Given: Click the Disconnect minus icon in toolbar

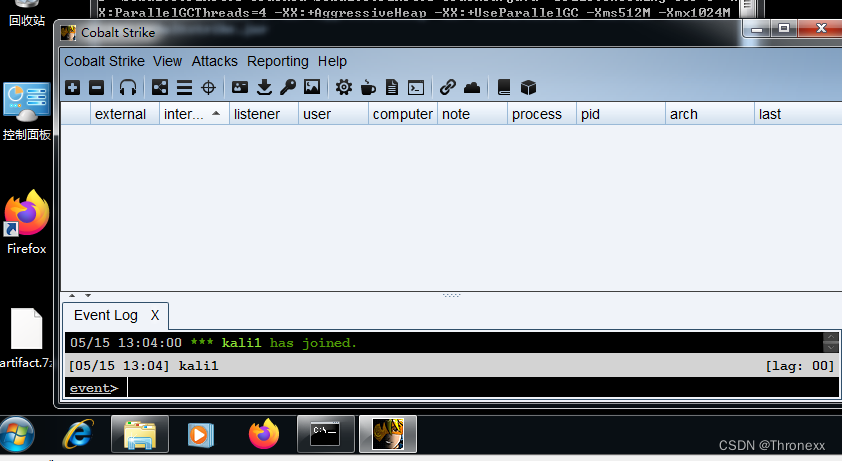Looking at the screenshot, I should coord(97,88).
